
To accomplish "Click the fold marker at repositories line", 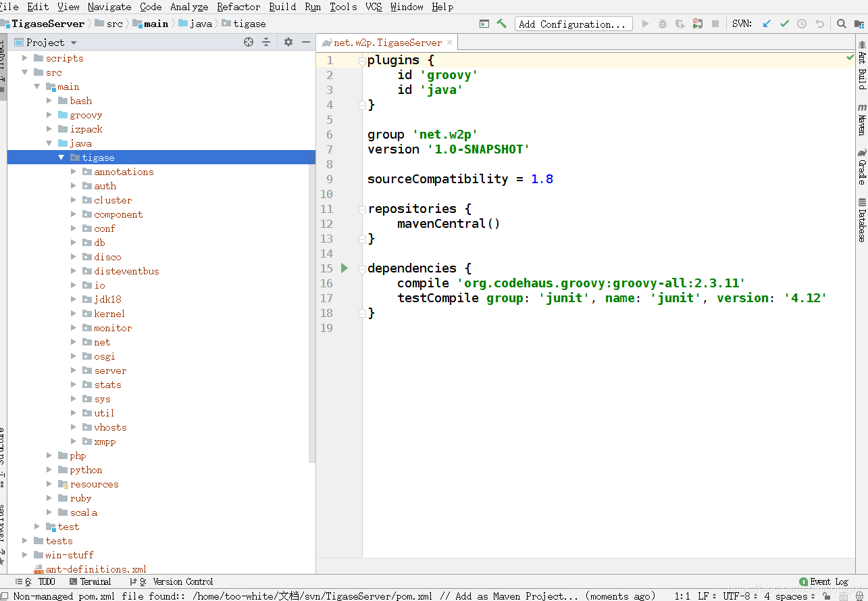I will (362, 209).
